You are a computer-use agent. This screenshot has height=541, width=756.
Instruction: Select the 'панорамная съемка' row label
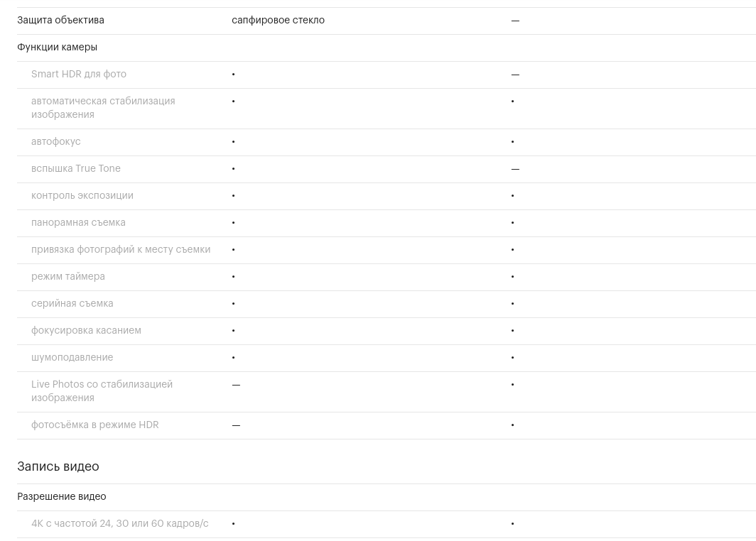click(79, 222)
